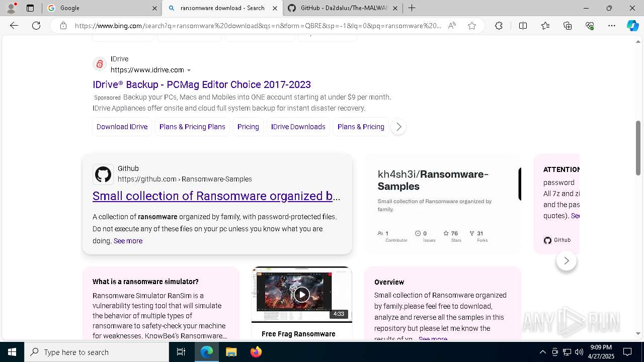
Task: Switch to GitHub Da2dalus The-MALWARE tab
Action: [x=343, y=8]
